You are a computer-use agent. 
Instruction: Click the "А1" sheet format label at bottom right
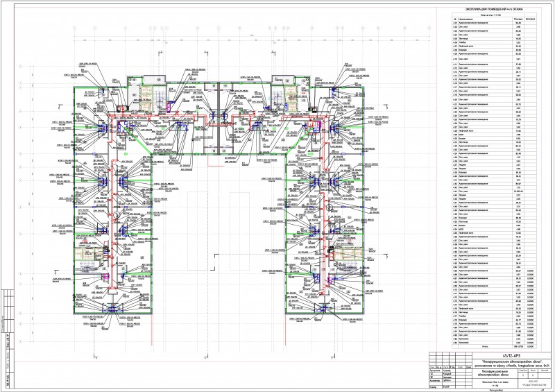[x=543, y=390]
